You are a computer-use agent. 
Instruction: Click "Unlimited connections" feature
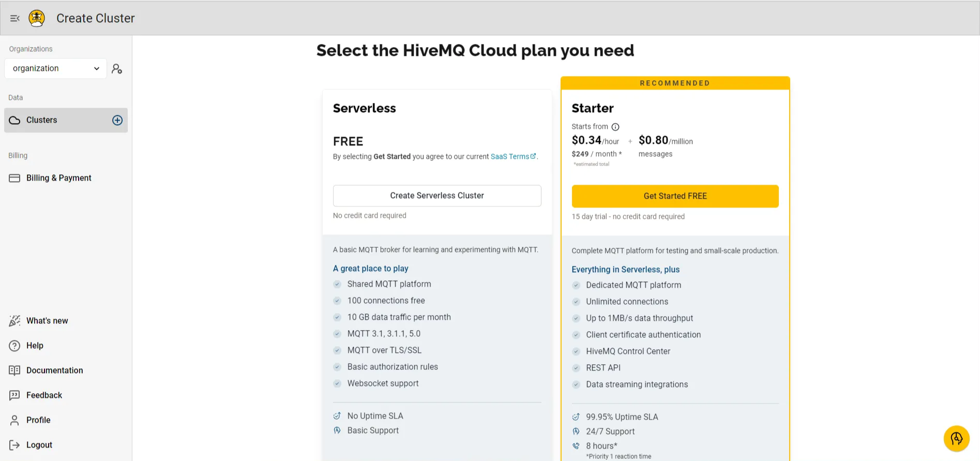click(627, 302)
